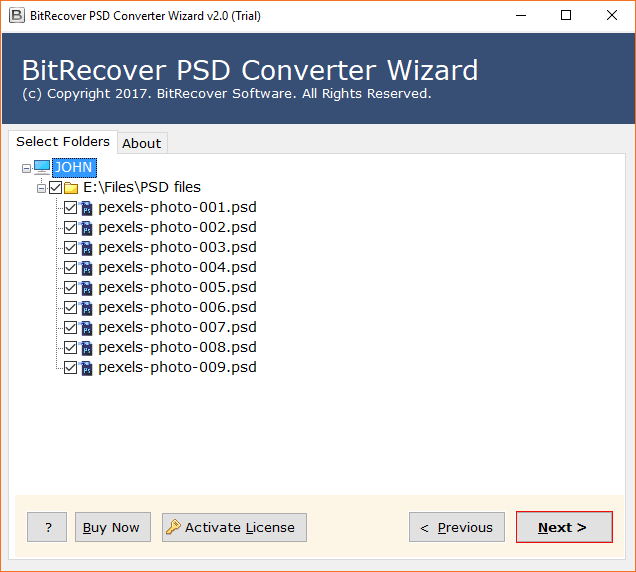Click the PSD file icon of pexels-photo-009.psd

point(86,368)
